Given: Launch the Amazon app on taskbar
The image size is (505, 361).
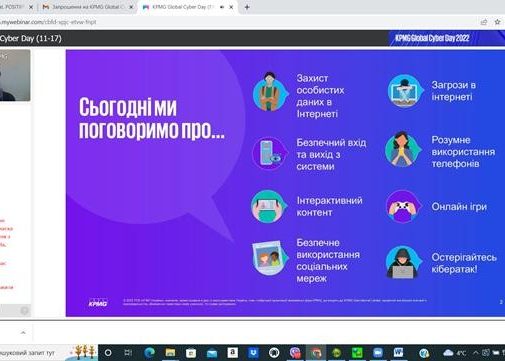Looking at the screenshot, I should (x=232, y=352).
